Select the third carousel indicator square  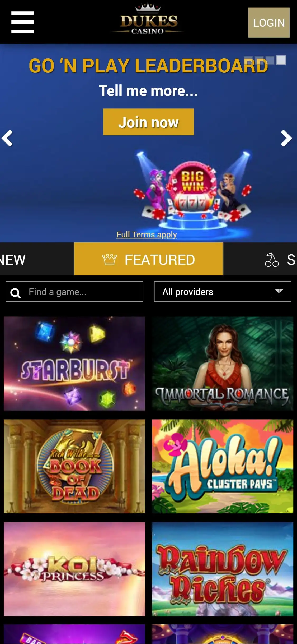pyautogui.click(x=270, y=60)
